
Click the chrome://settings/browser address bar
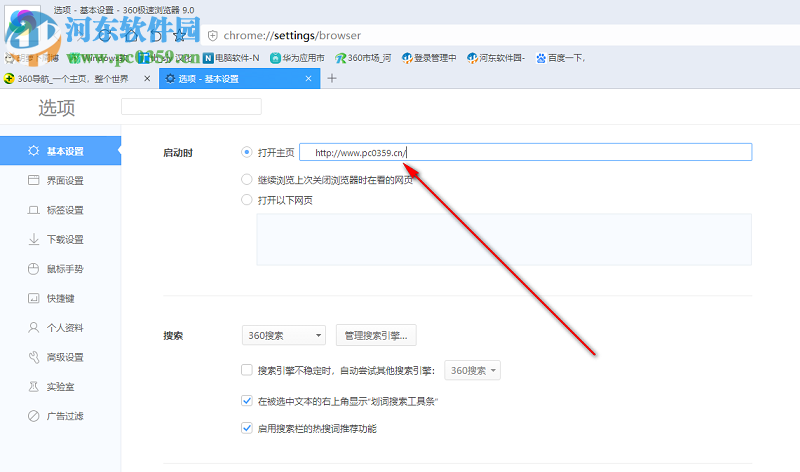[502, 35]
